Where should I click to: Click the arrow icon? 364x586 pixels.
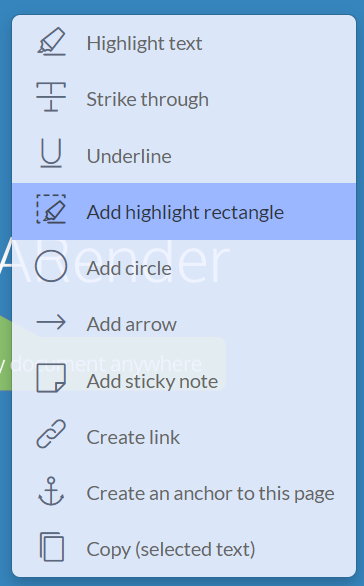(51, 322)
